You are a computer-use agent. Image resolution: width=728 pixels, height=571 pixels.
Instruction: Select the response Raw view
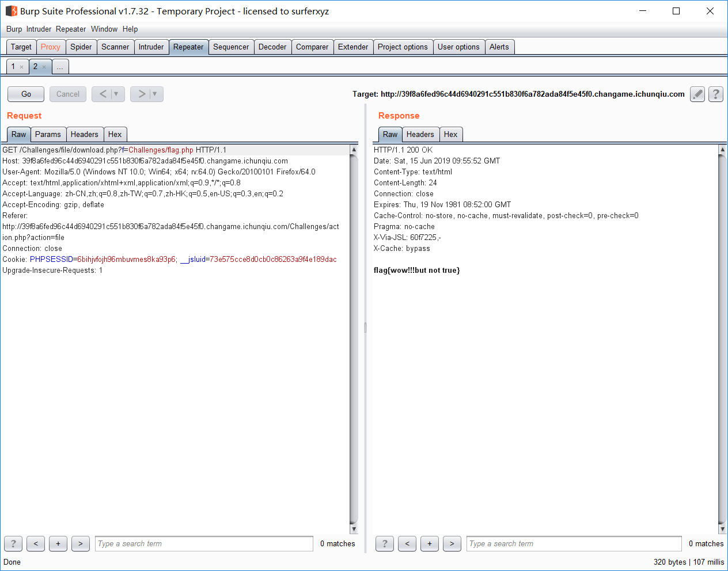pyautogui.click(x=390, y=134)
